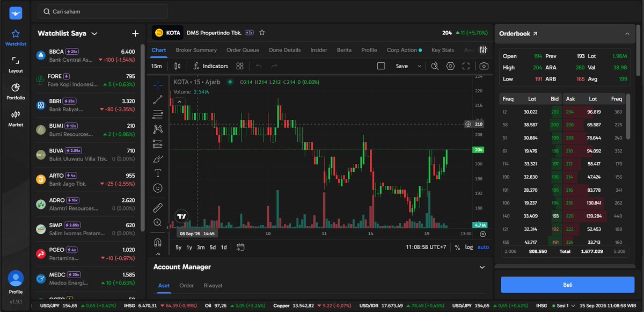Open the user Profile avatar

[x=16, y=278]
